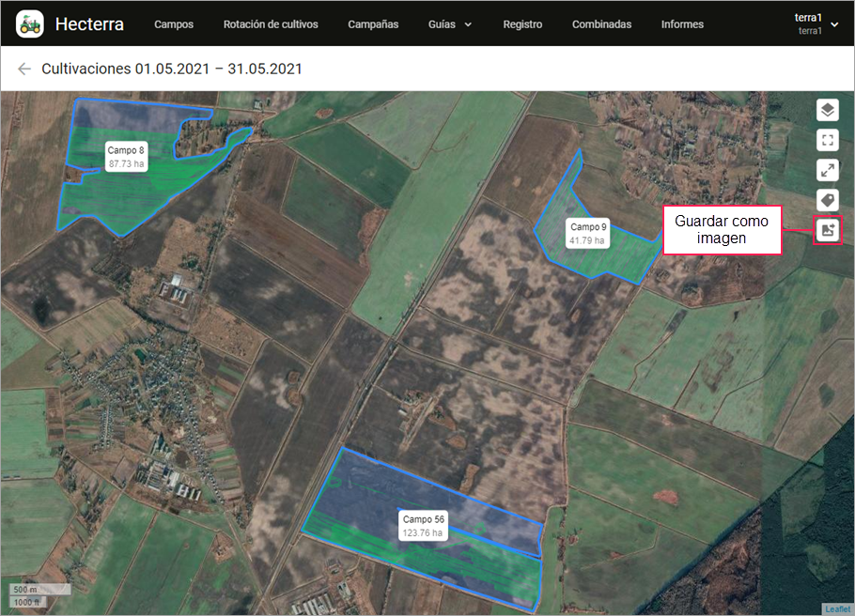The width and height of the screenshot is (855, 616).
Task: Click the Hecterra tractor logo icon
Action: (29, 24)
